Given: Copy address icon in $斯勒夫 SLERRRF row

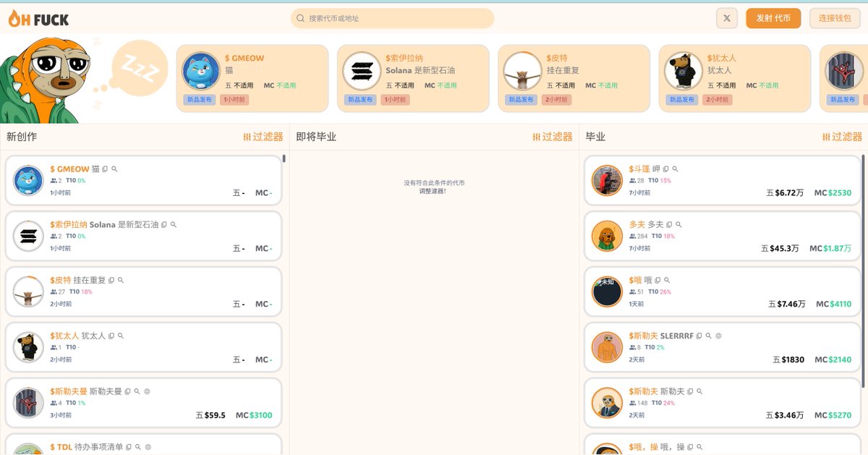Looking at the screenshot, I should [x=699, y=336].
